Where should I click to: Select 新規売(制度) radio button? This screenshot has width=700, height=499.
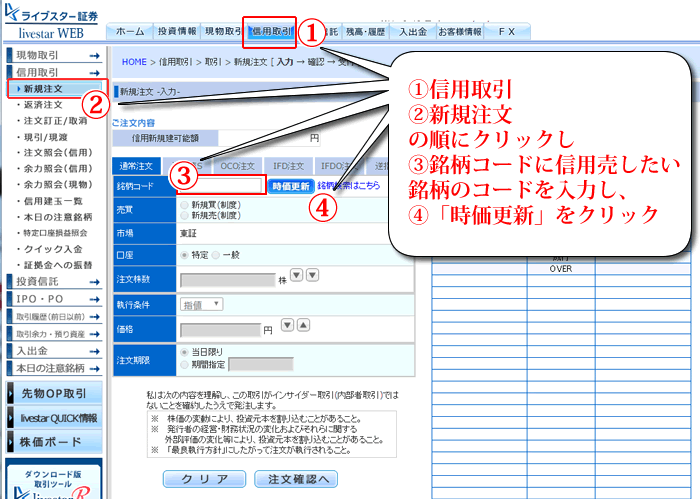pos(182,213)
